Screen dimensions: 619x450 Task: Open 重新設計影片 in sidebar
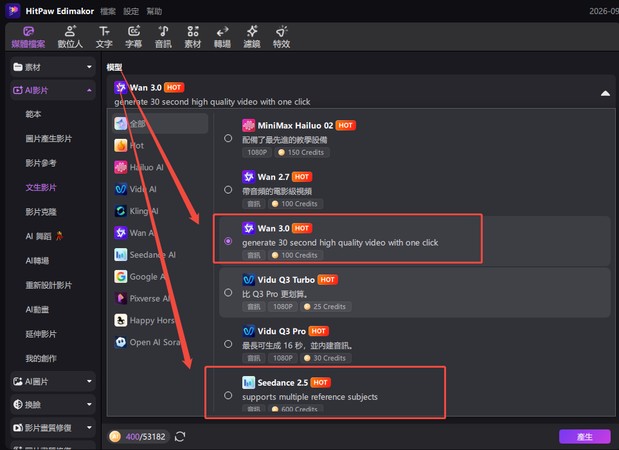tap(49, 285)
